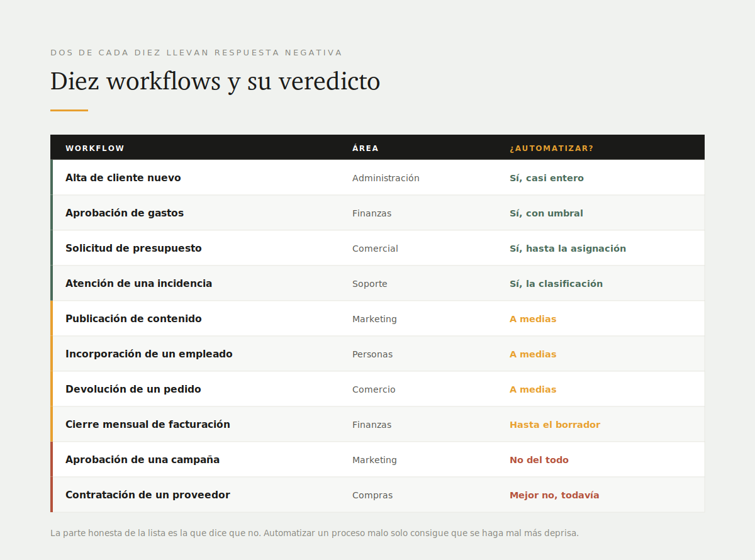The width and height of the screenshot is (755, 560).
Task: Click the 'Administración' area cell
Action: pos(386,178)
